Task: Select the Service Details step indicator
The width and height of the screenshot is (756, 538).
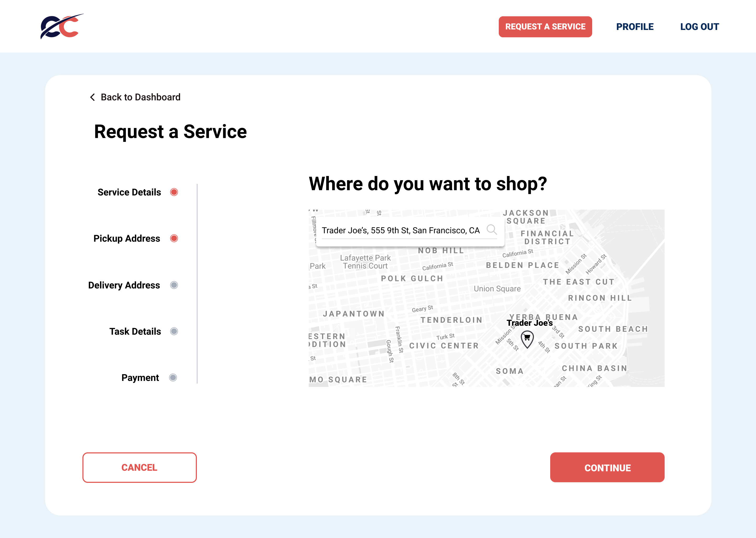Action: point(174,192)
